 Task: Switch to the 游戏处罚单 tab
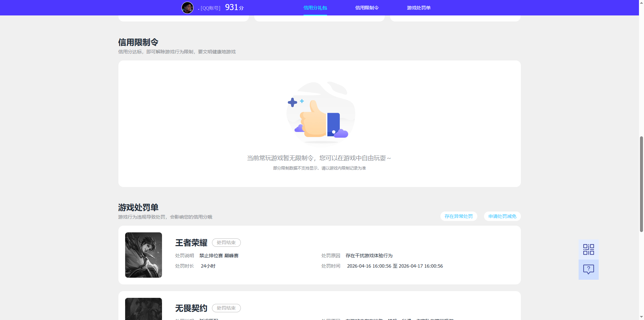click(419, 8)
